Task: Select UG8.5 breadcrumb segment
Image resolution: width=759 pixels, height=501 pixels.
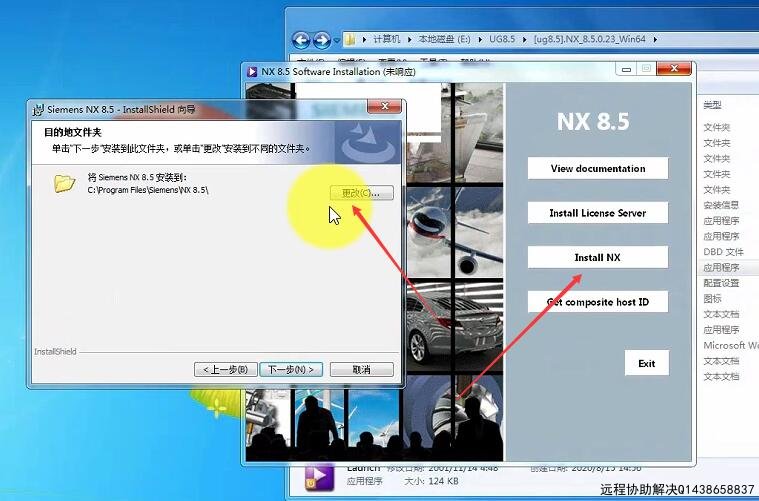Action: point(502,39)
